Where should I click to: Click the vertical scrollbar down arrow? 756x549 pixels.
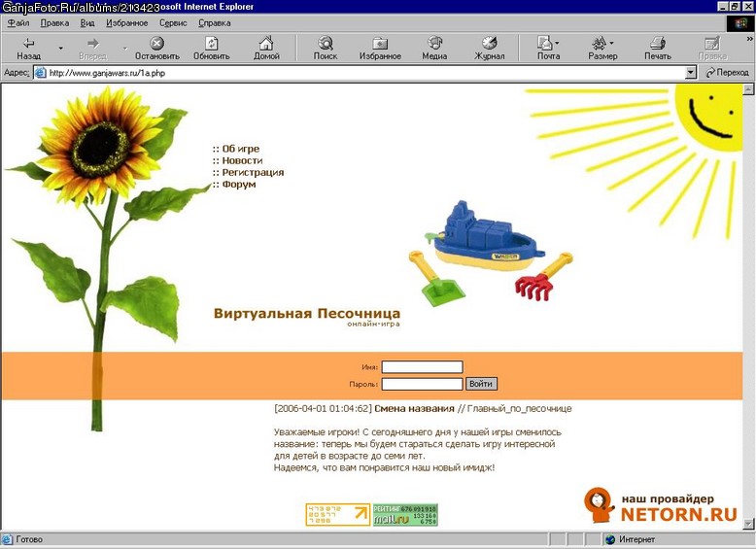[x=748, y=524]
